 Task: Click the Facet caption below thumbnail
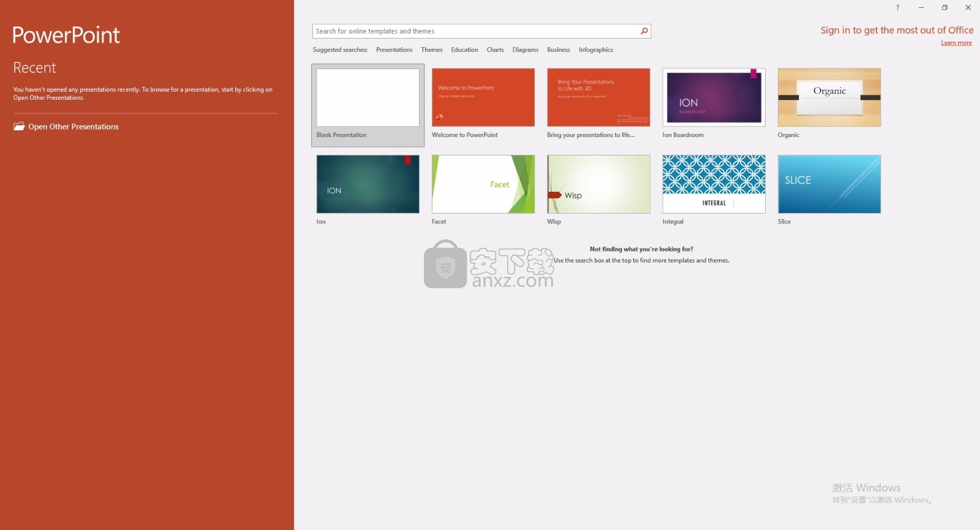pos(439,222)
